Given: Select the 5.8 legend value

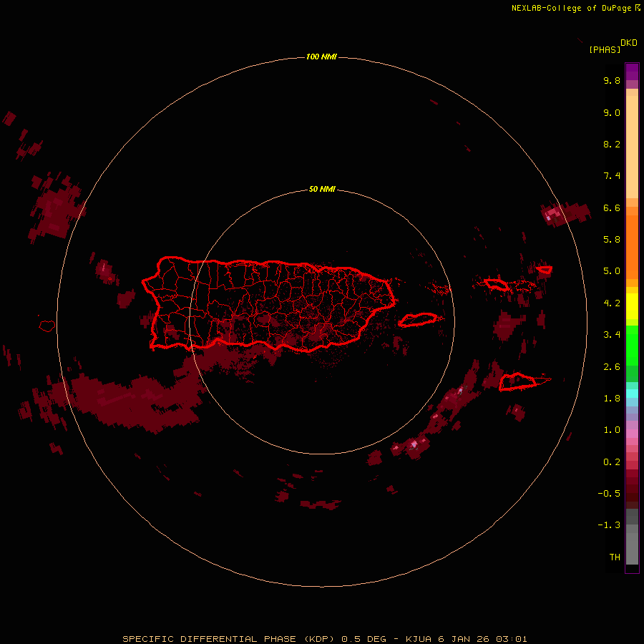Looking at the screenshot, I should 612,240.
